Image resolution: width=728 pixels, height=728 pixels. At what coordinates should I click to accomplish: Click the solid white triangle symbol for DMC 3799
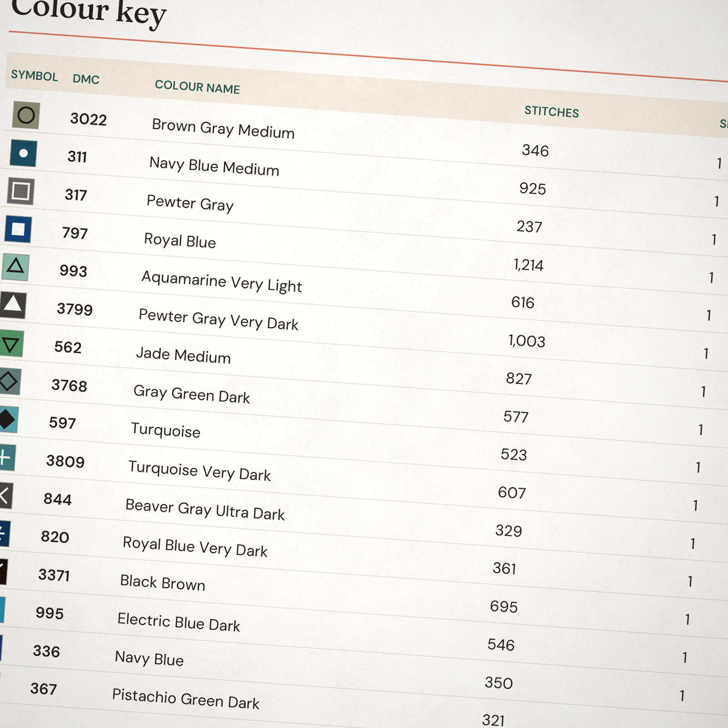click(x=12, y=305)
